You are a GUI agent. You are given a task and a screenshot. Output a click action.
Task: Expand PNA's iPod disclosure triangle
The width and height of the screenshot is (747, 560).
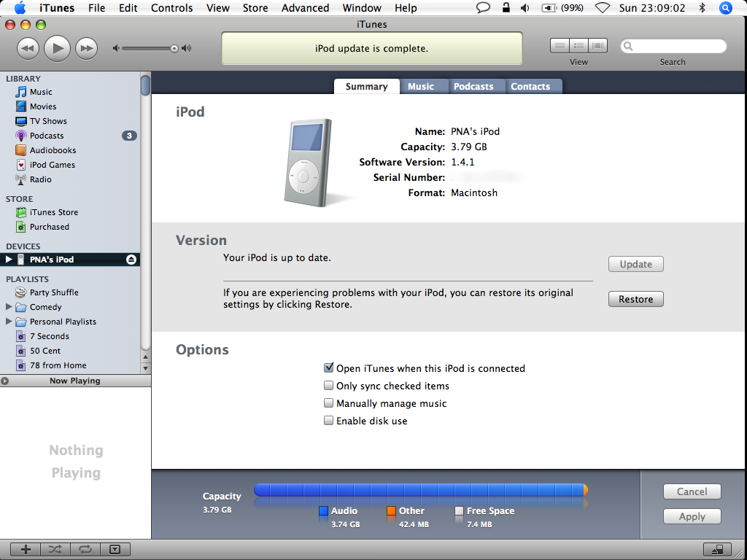tap(9, 260)
